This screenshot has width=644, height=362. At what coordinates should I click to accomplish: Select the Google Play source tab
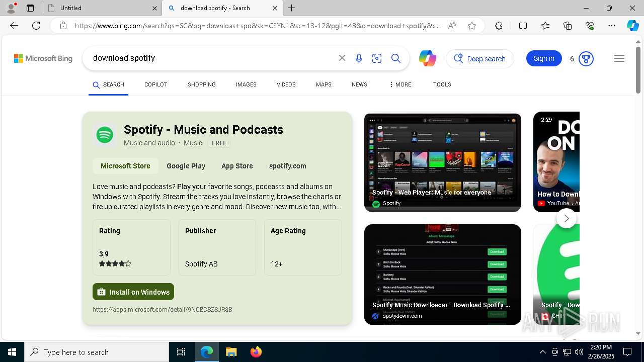[186, 166]
